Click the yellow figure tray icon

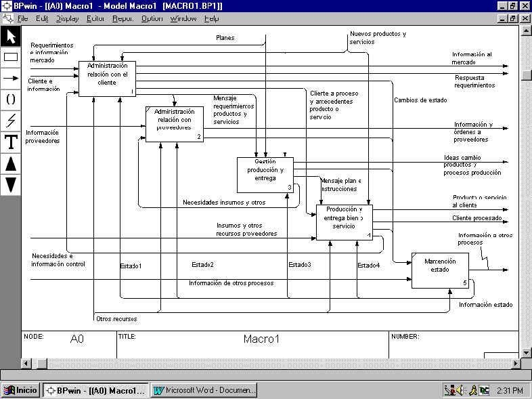click(x=473, y=390)
